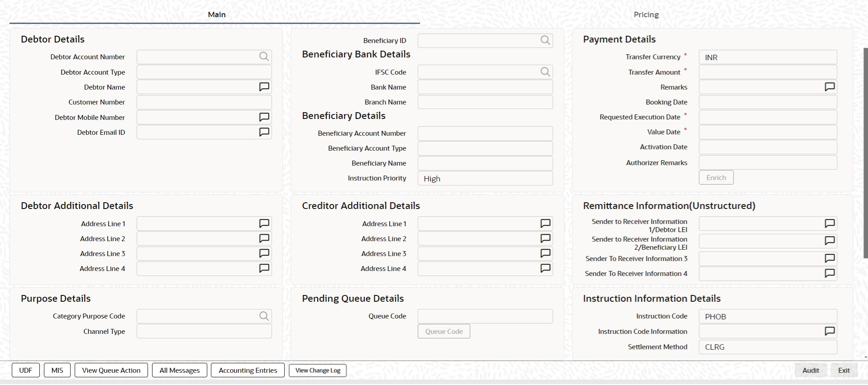Focus the Requested Execution Date field
Viewport: 868px width, 385px height.
coord(768,117)
